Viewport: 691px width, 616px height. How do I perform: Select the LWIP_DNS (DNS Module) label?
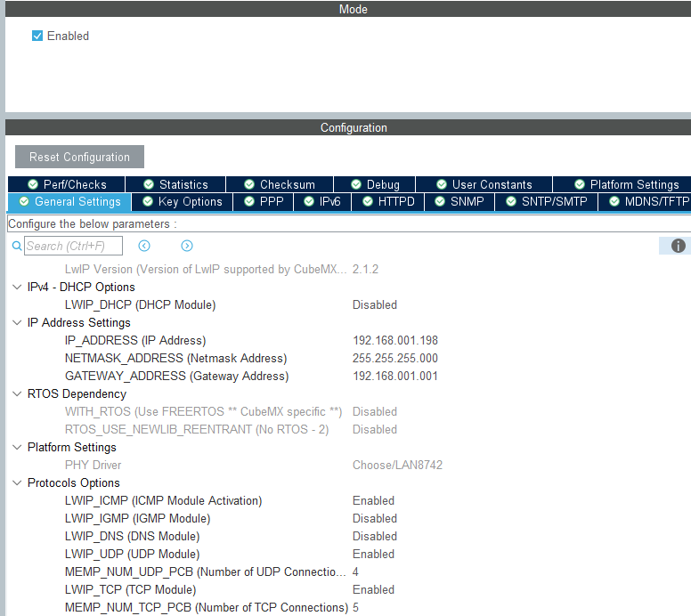tap(132, 536)
